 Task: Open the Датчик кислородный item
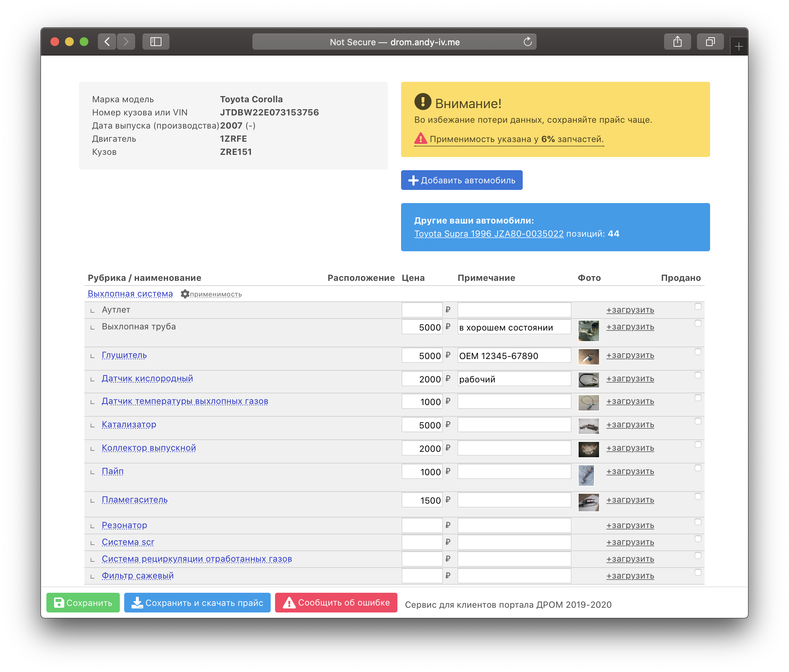point(147,378)
